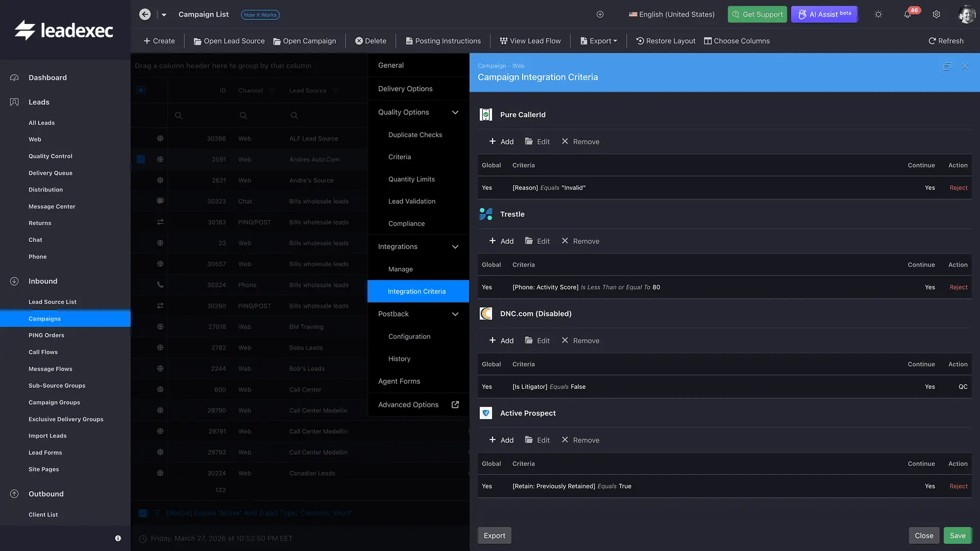Open PING Orders in the sidebar
The image size is (980, 551).
point(46,335)
